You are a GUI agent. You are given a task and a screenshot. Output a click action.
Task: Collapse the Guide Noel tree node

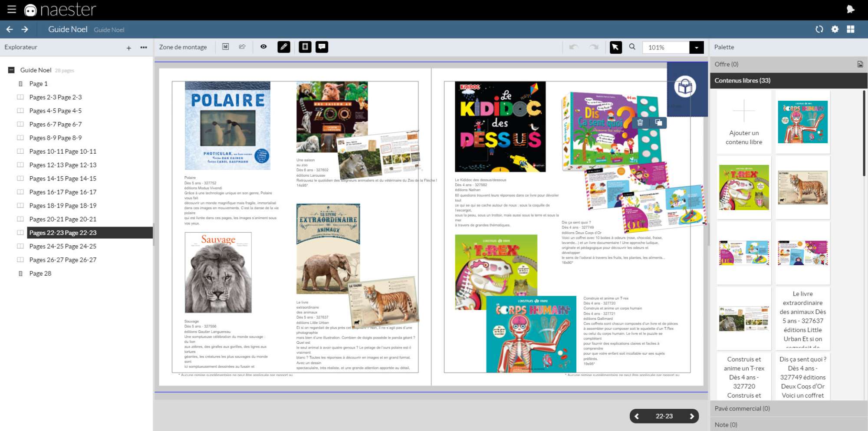11,70
